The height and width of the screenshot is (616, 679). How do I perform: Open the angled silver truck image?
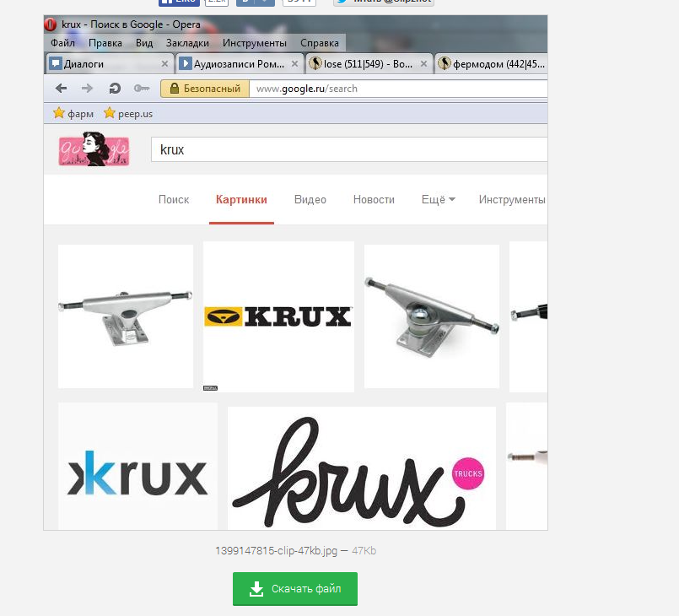[432, 316]
